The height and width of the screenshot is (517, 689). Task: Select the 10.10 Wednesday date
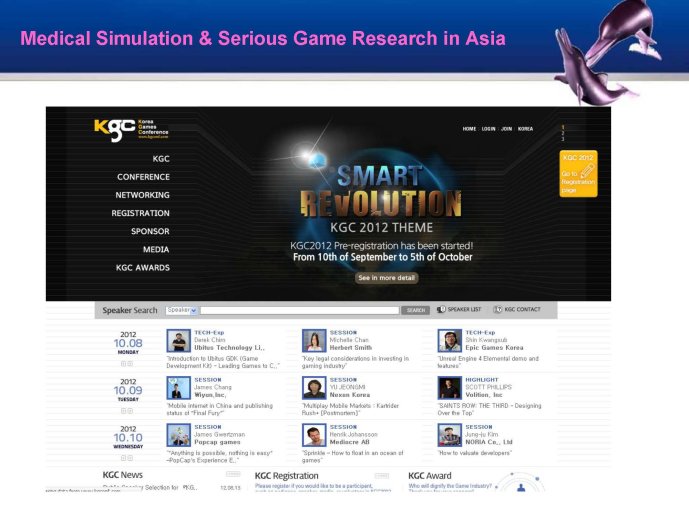(x=128, y=437)
